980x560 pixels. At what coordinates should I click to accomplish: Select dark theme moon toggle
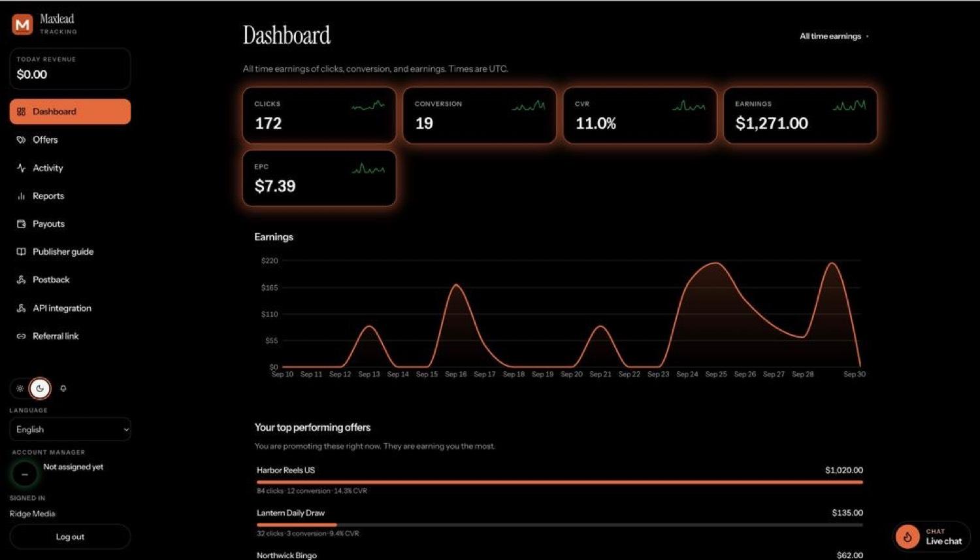40,388
